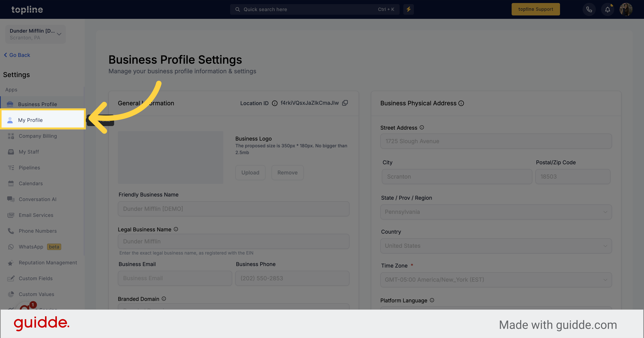
Task: Click the Quick search field
Action: point(314,9)
